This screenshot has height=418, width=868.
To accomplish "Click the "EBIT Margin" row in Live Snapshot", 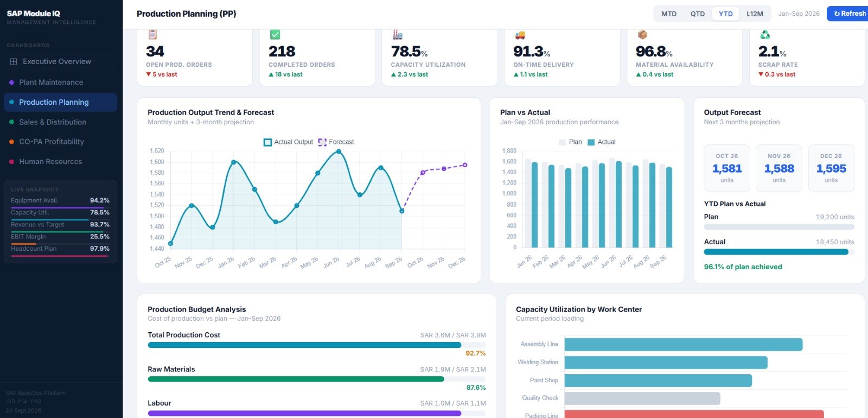I will [x=60, y=237].
